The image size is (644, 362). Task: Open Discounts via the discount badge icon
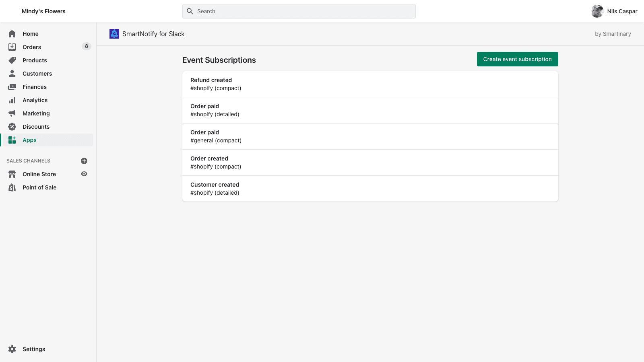[x=12, y=126]
